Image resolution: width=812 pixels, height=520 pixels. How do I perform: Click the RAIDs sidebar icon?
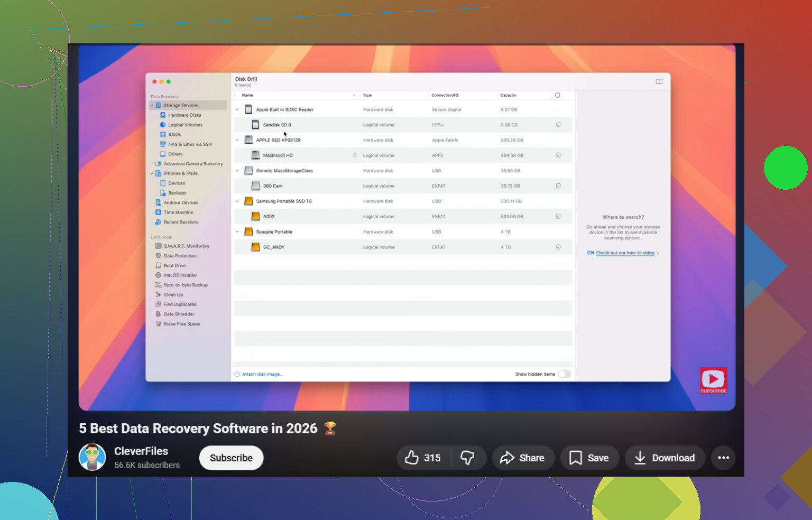pos(163,134)
